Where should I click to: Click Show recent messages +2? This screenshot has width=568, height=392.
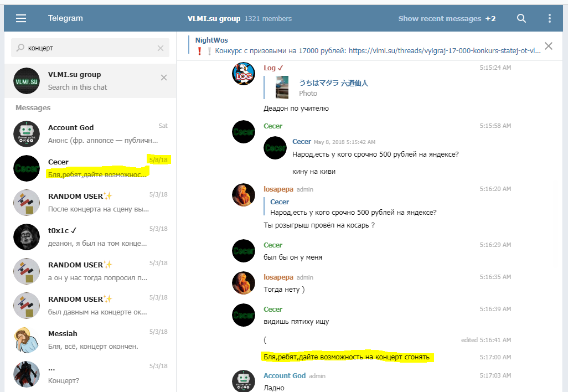pyautogui.click(x=447, y=18)
